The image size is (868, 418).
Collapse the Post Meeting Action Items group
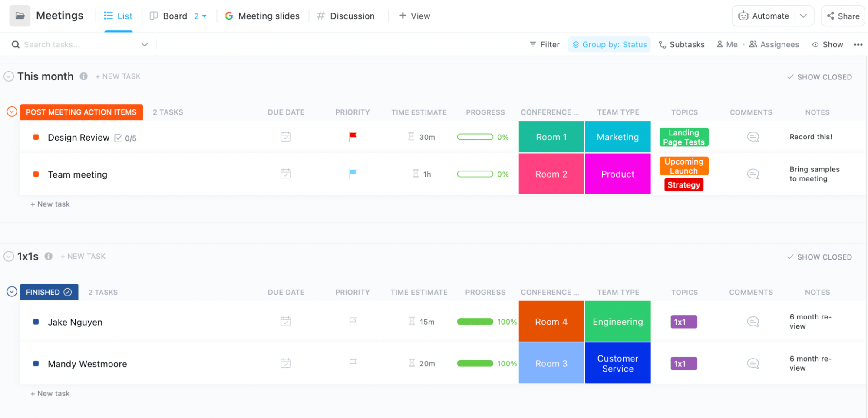click(12, 112)
